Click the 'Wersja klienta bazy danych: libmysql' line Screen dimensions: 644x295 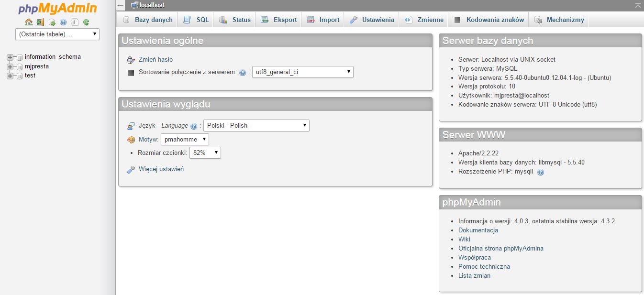coord(522,163)
